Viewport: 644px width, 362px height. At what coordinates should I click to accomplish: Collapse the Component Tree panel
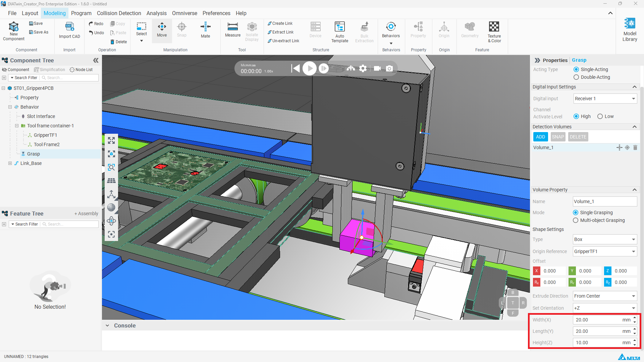tap(96, 60)
